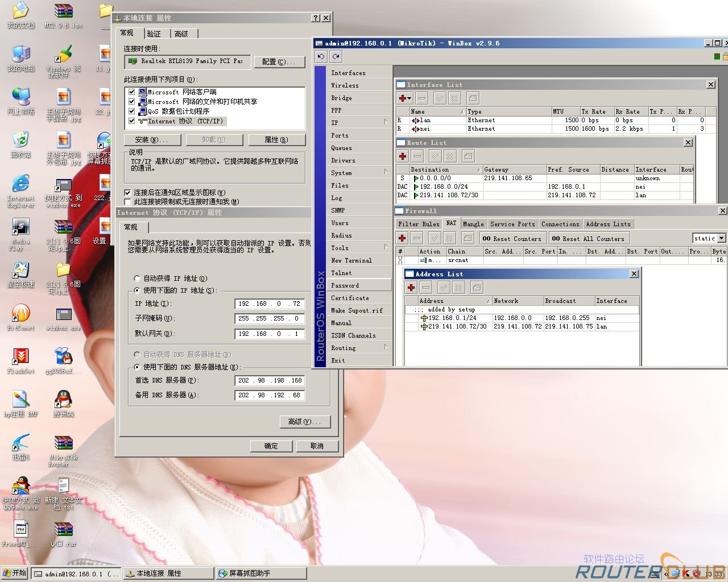728x582 pixels.
Task: Open 我的电脑 desktop icon
Action: (x=21, y=59)
